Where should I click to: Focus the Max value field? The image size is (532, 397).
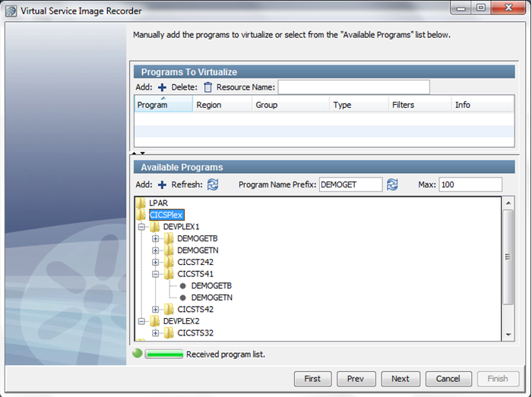470,184
